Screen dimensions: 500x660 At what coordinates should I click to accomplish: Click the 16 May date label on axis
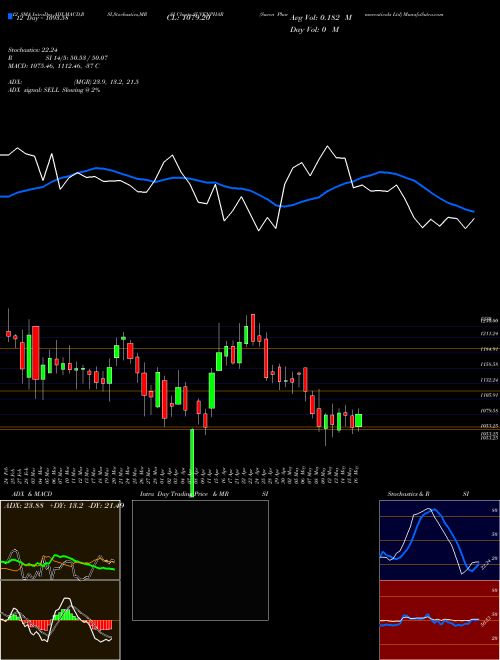pos(357,474)
